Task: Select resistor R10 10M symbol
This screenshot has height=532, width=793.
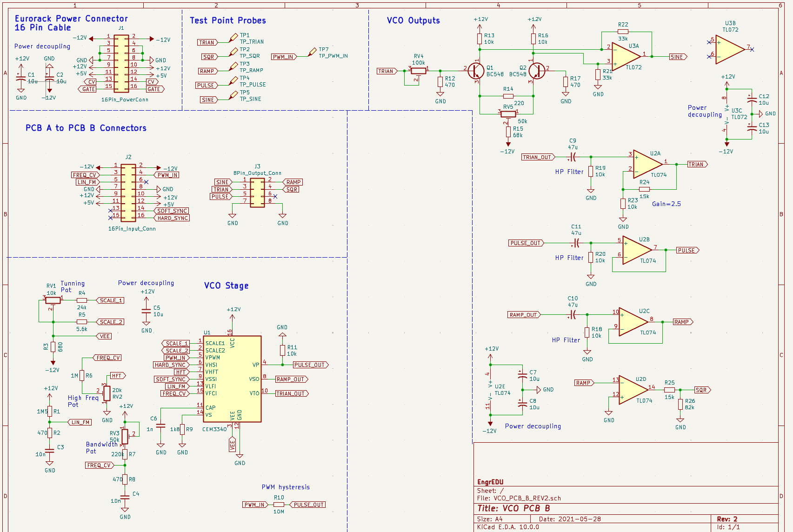Action: tap(279, 505)
